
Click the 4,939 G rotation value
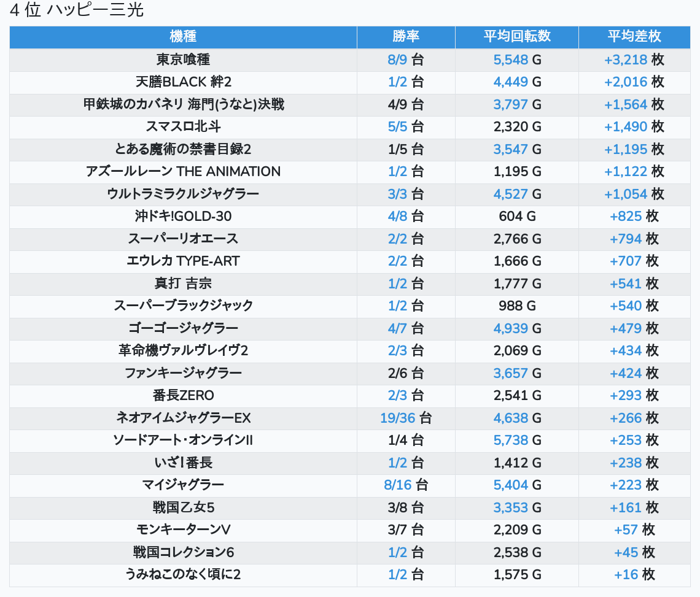click(517, 328)
